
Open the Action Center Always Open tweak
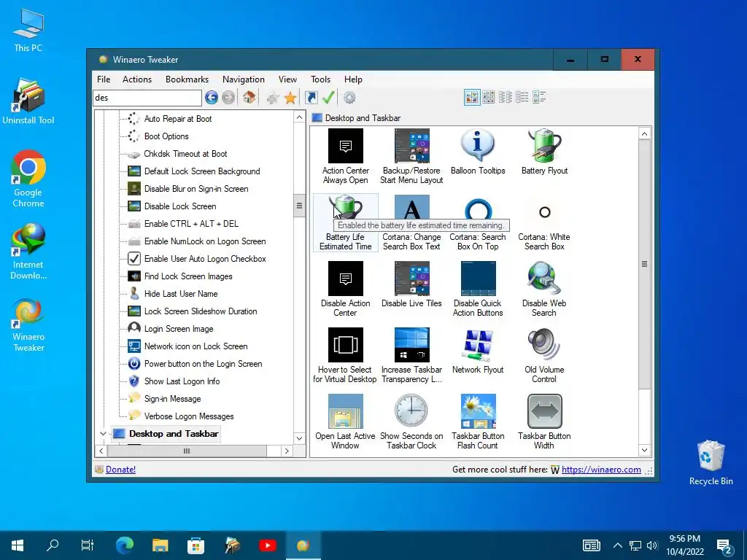coord(345,156)
